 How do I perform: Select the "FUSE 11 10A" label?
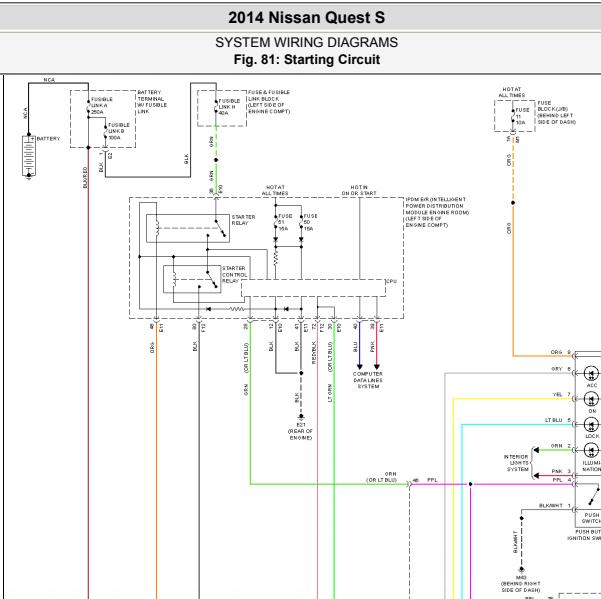click(522, 116)
